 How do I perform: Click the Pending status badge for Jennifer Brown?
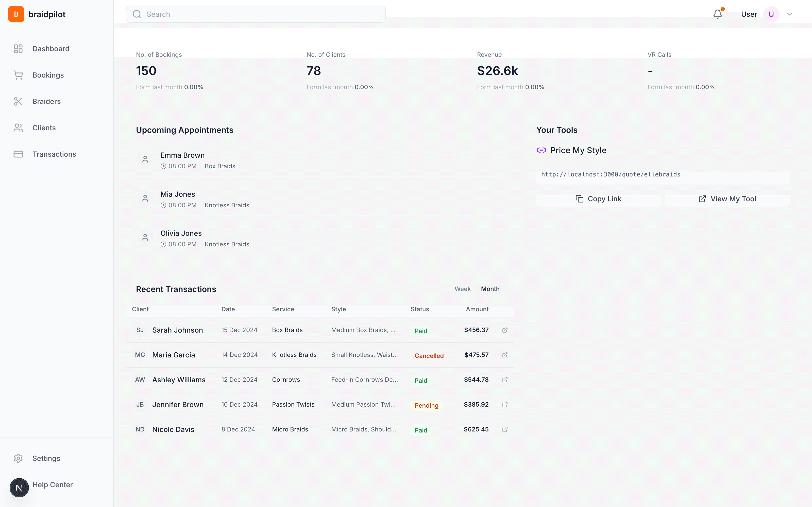pos(426,405)
